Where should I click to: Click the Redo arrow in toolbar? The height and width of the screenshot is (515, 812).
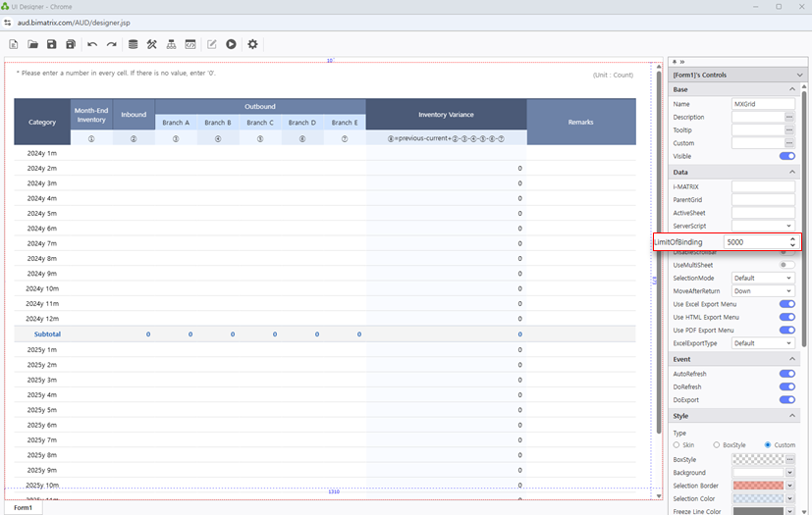(111, 44)
